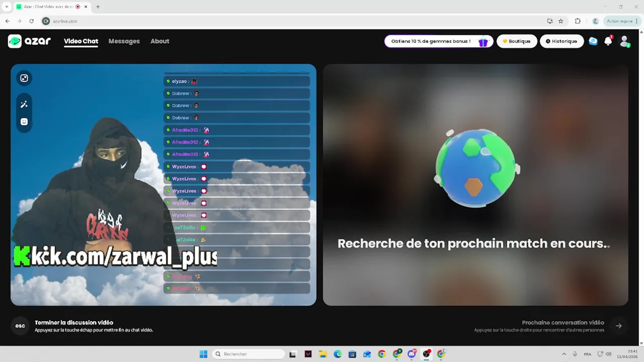Click the next conversation arrow
Viewport: 644px width, 362px height.
click(619, 326)
